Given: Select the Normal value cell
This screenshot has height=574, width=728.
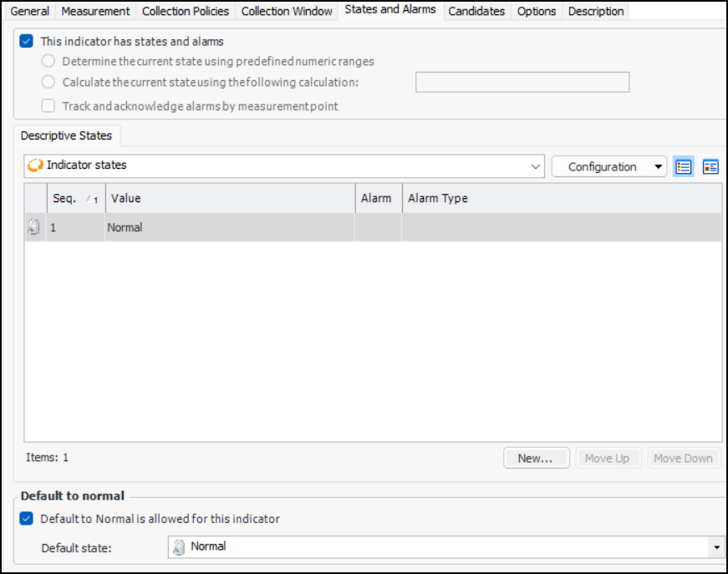Looking at the screenshot, I should [x=229, y=227].
